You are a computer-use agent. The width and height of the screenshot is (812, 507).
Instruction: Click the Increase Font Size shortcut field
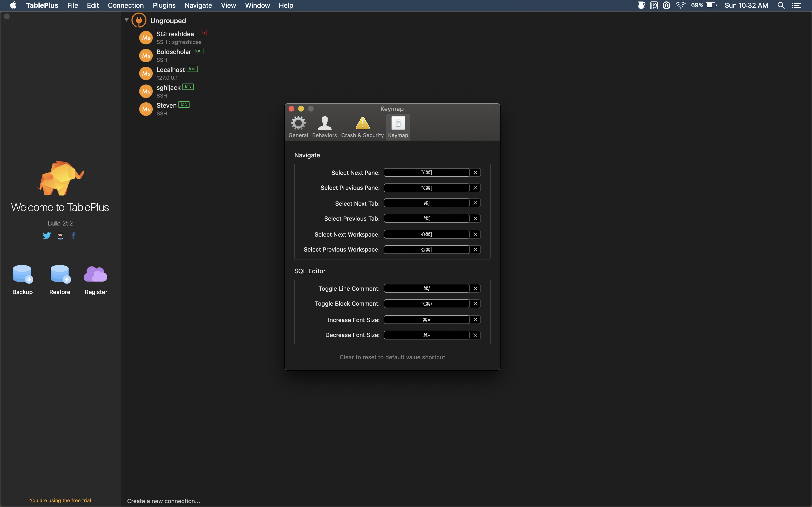click(x=427, y=320)
